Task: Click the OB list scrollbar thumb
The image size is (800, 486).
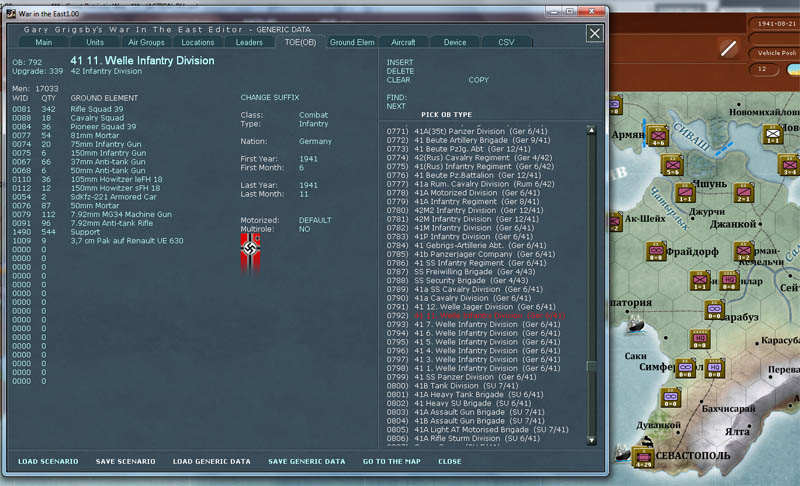Action: [x=591, y=367]
